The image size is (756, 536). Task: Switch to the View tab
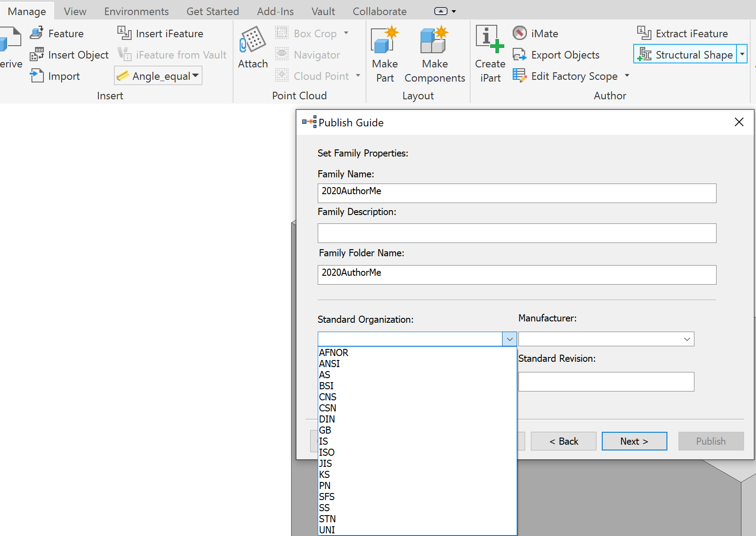[x=75, y=11]
